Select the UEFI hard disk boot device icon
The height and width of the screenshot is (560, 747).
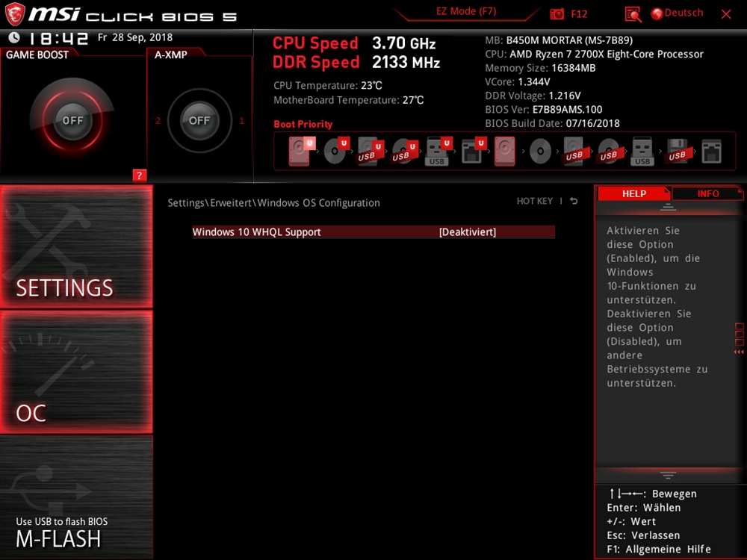[301, 151]
